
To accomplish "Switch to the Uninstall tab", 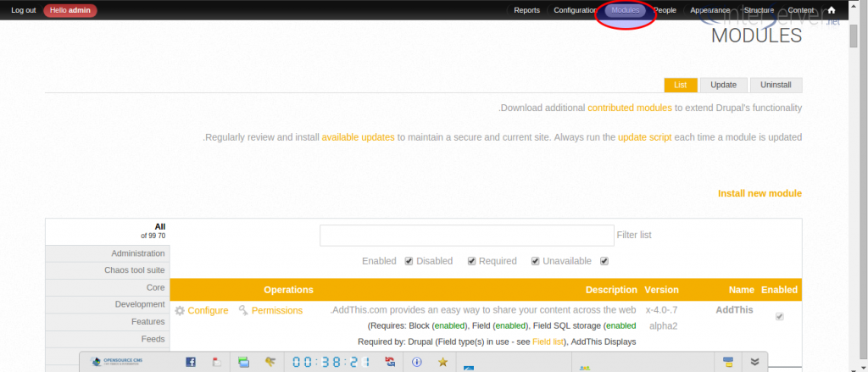I will click(776, 86).
